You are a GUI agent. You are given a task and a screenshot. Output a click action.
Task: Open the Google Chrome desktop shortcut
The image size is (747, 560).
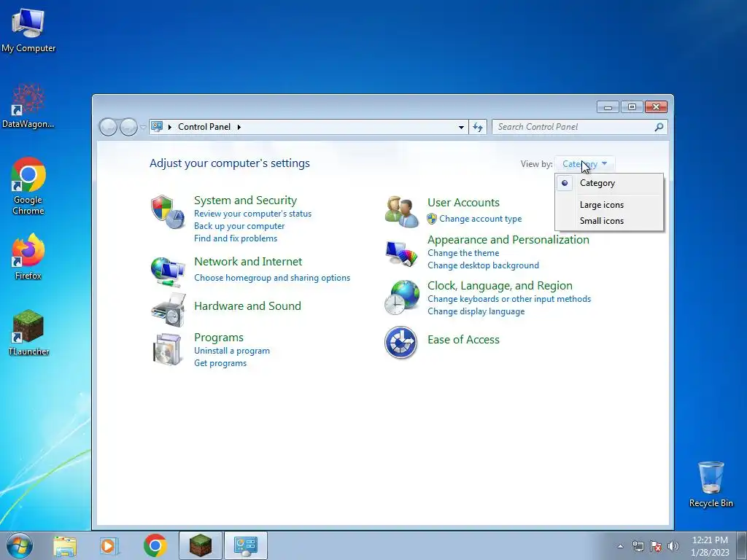click(x=28, y=186)
